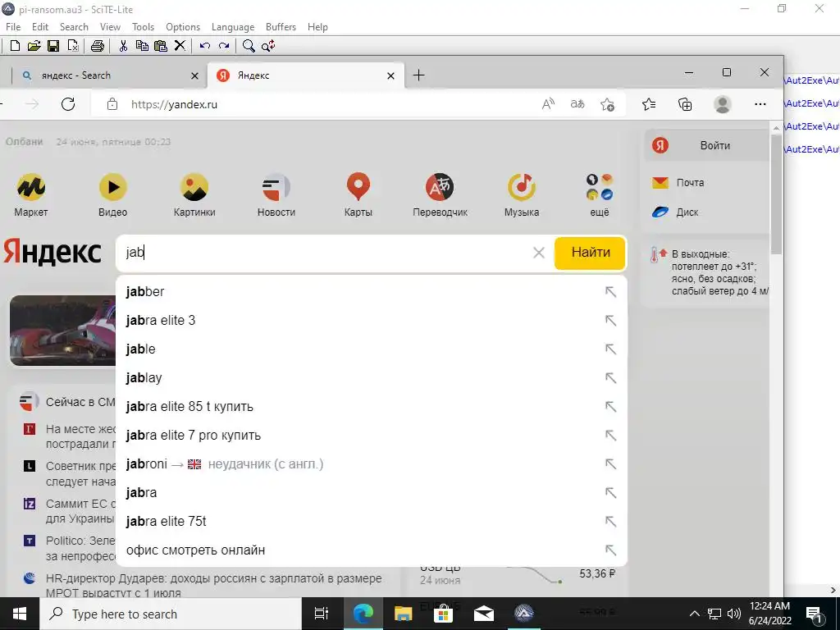
Task: Click the Close file icon in SciTE toolbar
Action: coord(73,46)
